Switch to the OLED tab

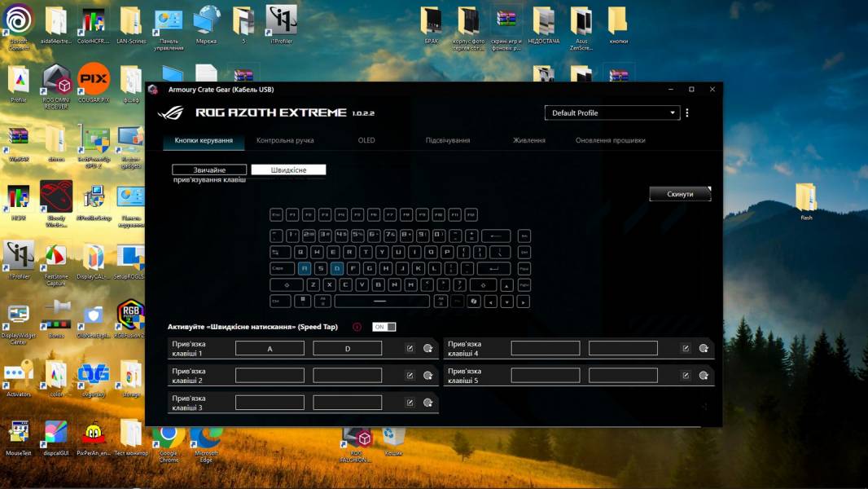366,139
